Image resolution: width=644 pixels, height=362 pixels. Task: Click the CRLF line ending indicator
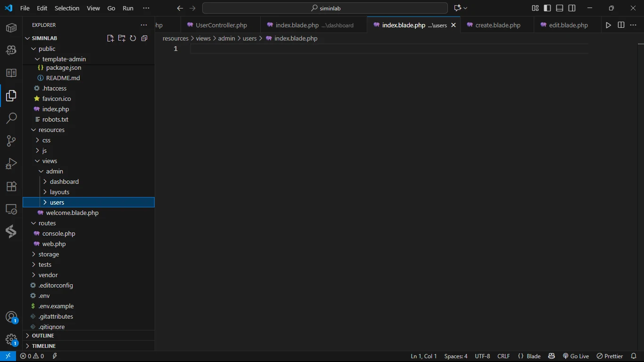coord(504,356)
